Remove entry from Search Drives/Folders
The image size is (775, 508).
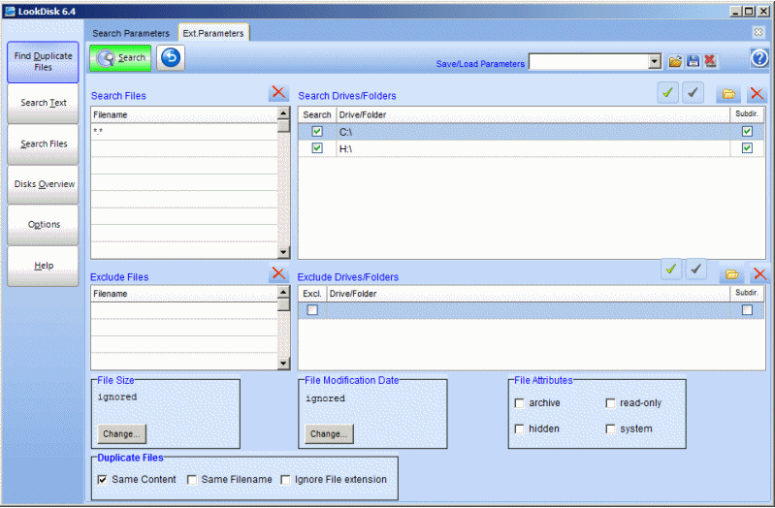pyautogui.click(x=756, y=93)
